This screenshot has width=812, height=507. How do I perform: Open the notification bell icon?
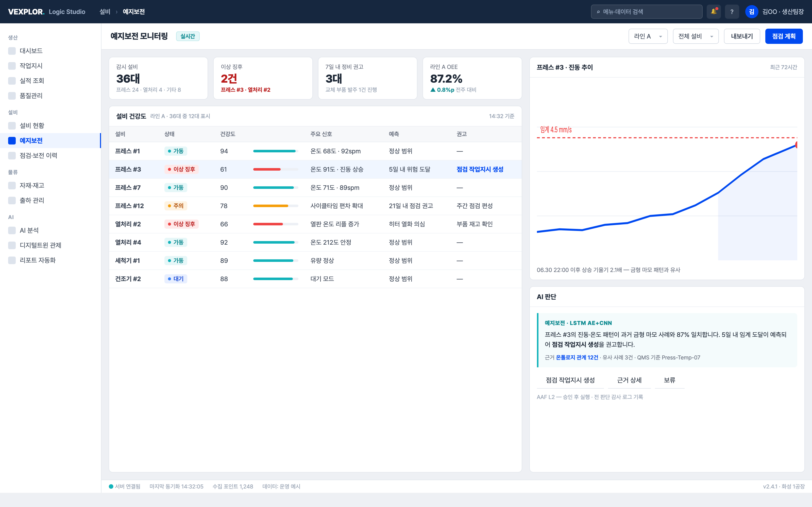click(714, 12)
